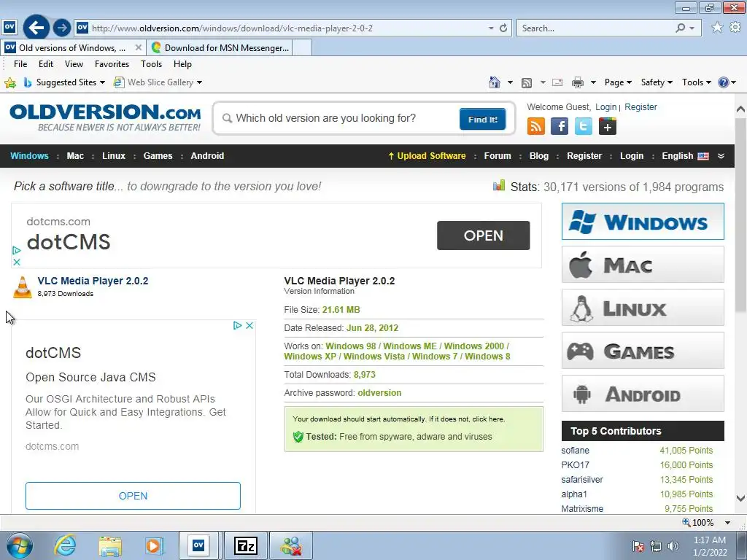Open the Safety dropdown menu
747x560 pixels.
(x=657, y=82)
